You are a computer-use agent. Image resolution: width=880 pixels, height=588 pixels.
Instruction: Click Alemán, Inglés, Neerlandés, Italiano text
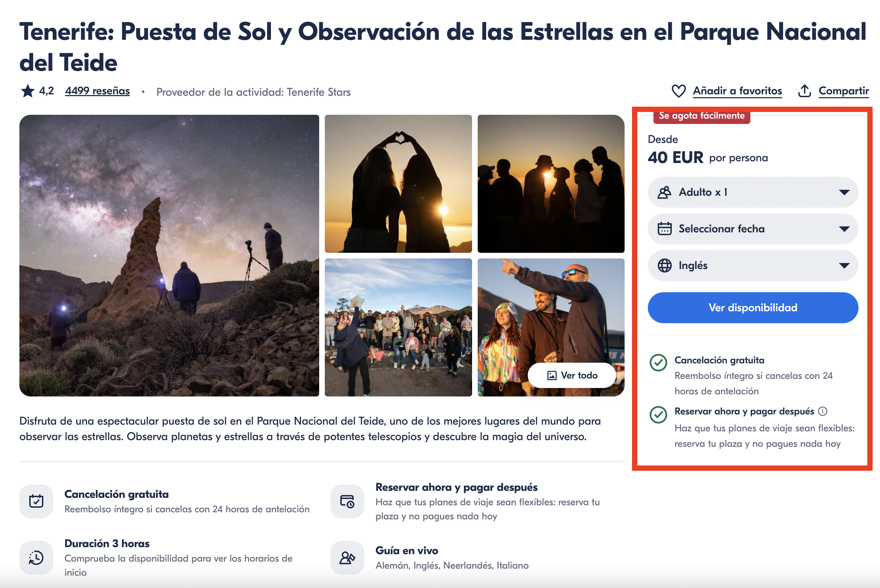click(452, 565)
